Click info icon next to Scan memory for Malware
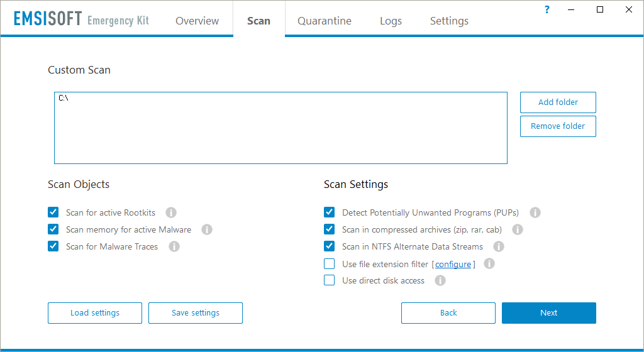 tap(207, 229)
